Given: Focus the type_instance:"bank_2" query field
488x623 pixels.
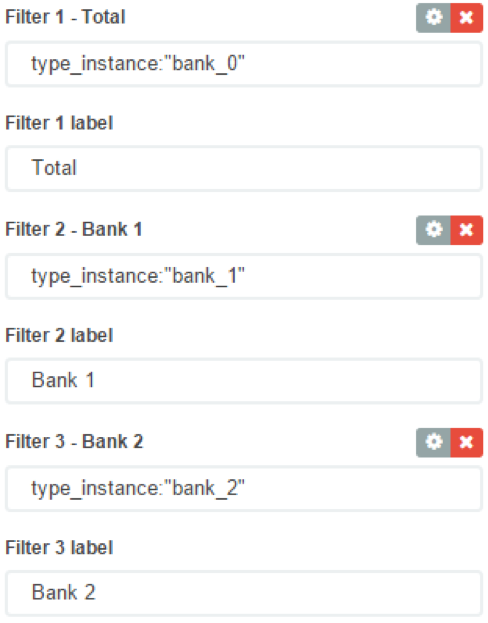Looking at the screenshot, I should [x=244, y=488].
